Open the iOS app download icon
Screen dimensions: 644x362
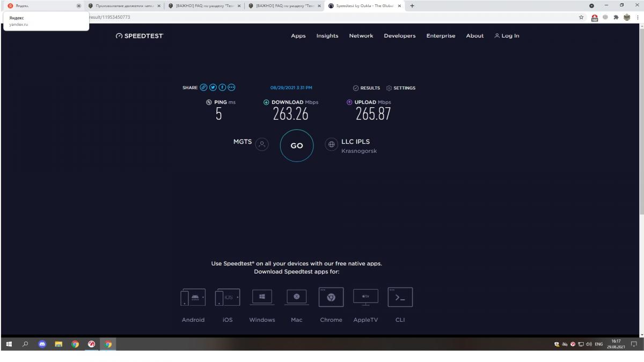point(228,297)
